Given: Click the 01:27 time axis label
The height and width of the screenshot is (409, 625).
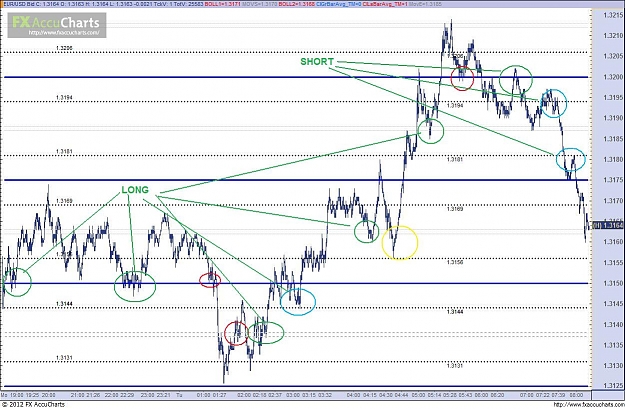Looking at the screenshot, I should [x=219, y=395].
